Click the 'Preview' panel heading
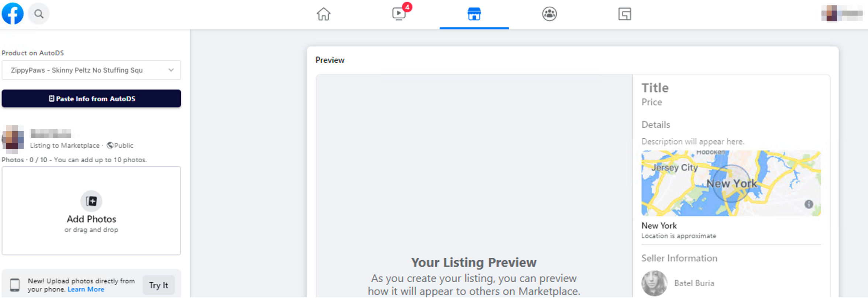The image size is (868, 298). 330,60
